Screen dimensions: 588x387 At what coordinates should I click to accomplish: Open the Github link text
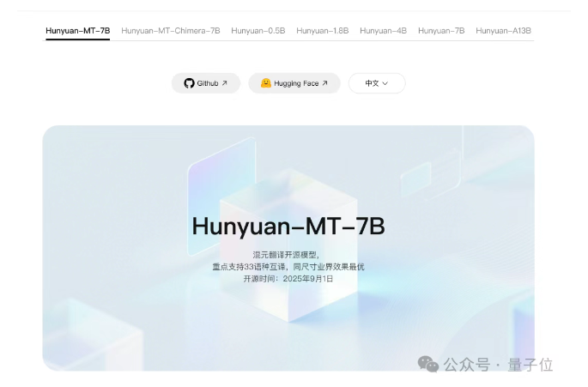[208, 83]
